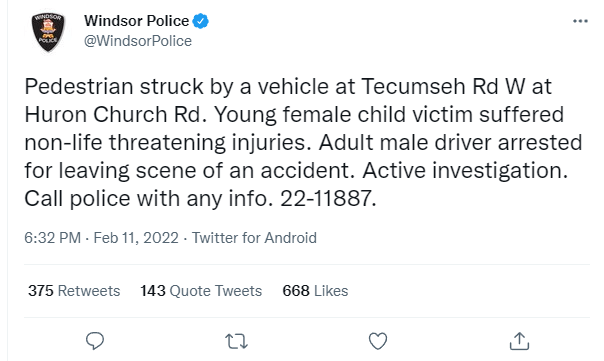Image resolution: width=604 pixels, height=361 pixels.
Task: Open the Windsor Police display name
Action: [x=137, y=21]
